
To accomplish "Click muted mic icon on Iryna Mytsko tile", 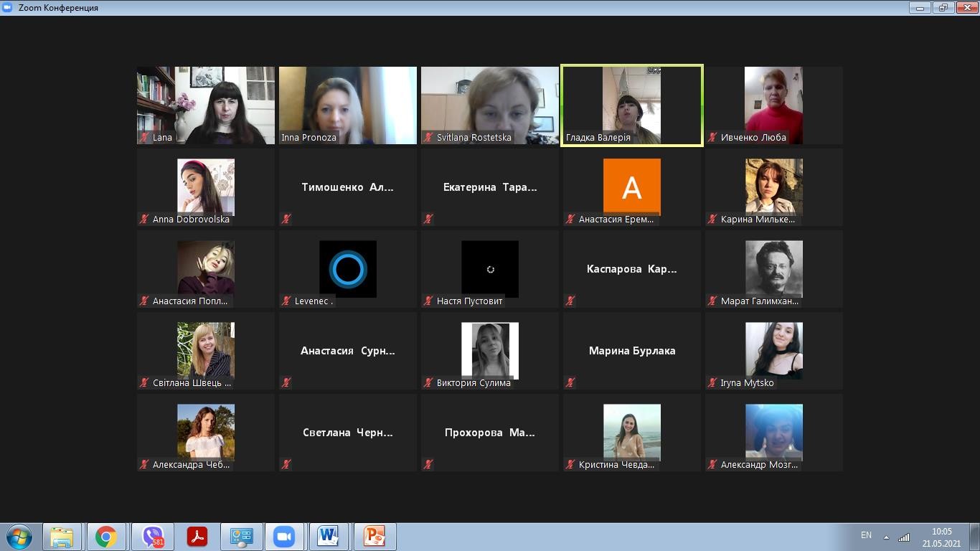I will pos(712,383).
